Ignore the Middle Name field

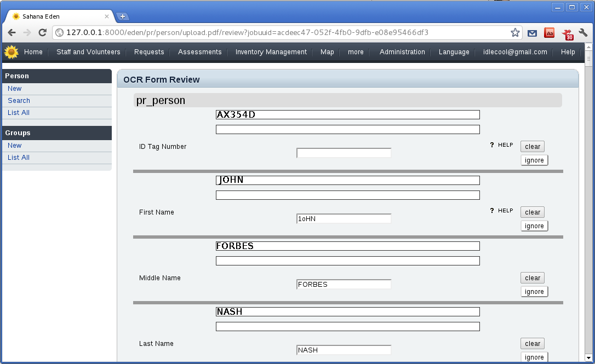tap(534, 292)
